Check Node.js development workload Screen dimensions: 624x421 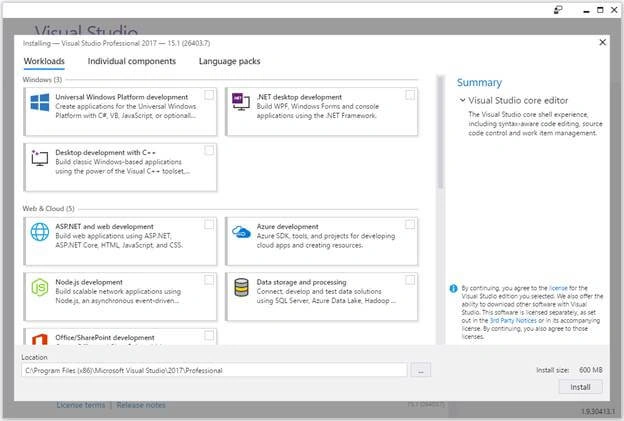[209, 280]
